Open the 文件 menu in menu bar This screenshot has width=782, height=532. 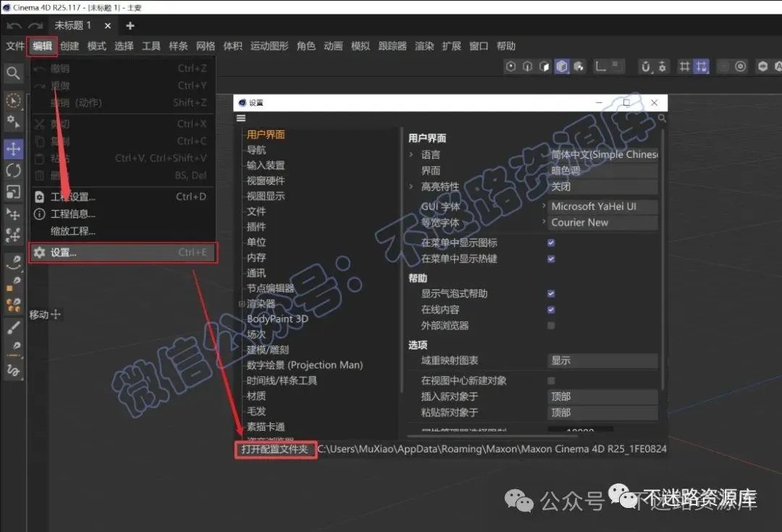click(15, 46)
